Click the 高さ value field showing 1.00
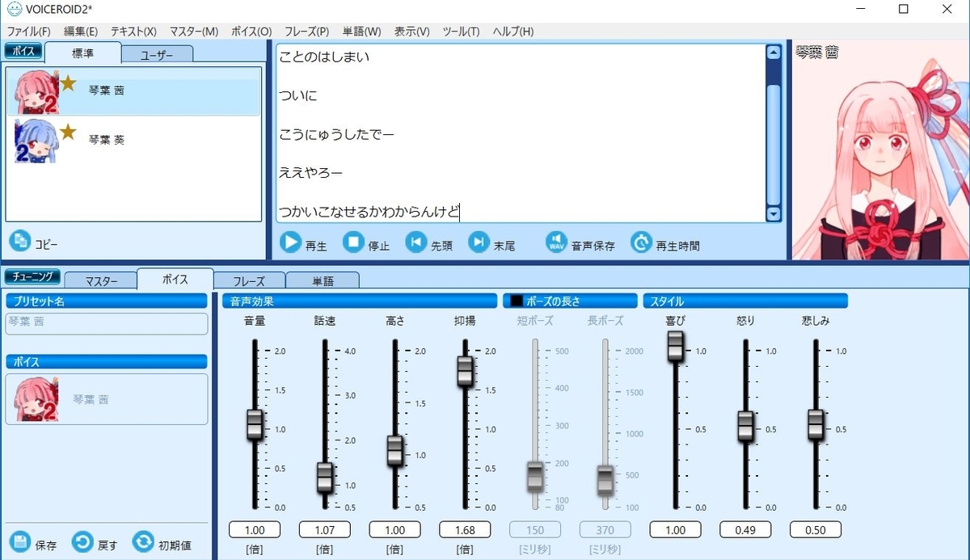 [395, 530]
